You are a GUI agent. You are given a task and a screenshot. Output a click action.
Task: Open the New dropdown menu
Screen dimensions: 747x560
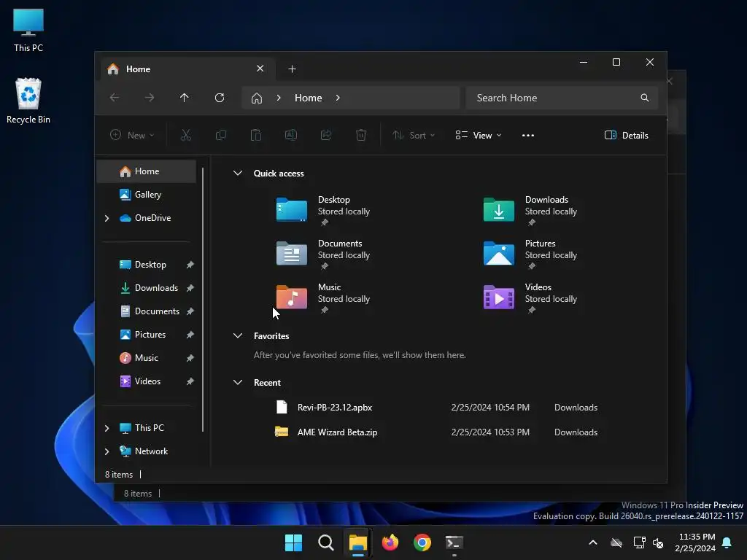(132, 135)
